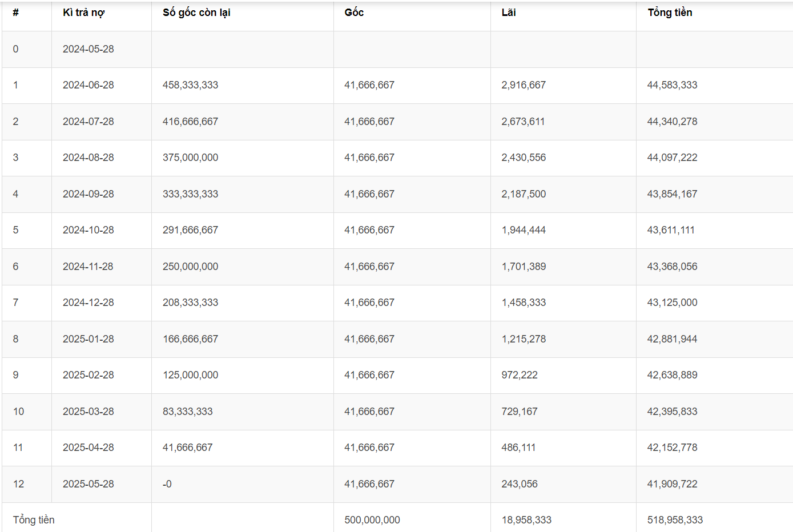Select the date 2025-04-28
The height and width of the screenshot is (532, 793).
[x=88, y=448]
